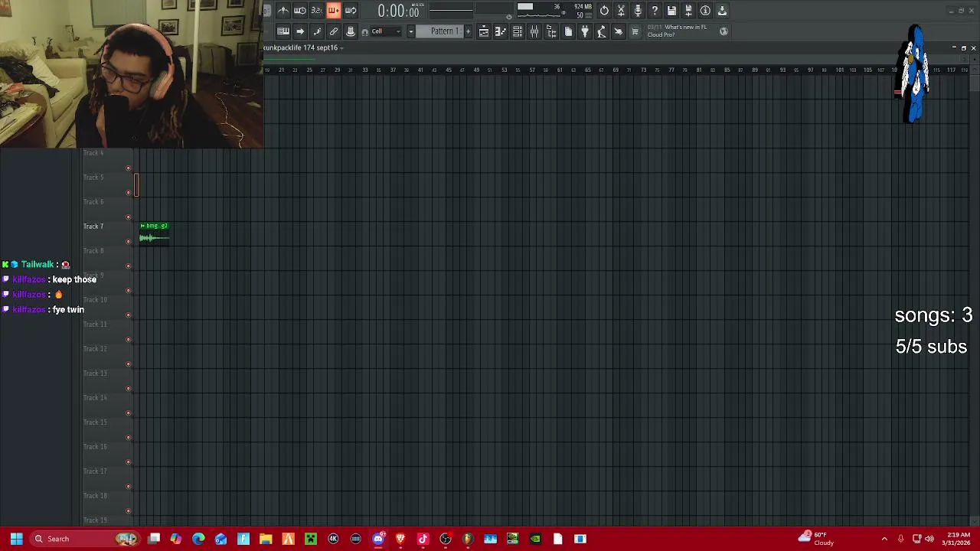Screen dimensions: 980x551
Task: Click the tempo tapper icon
Action: (x=602, y=31)
